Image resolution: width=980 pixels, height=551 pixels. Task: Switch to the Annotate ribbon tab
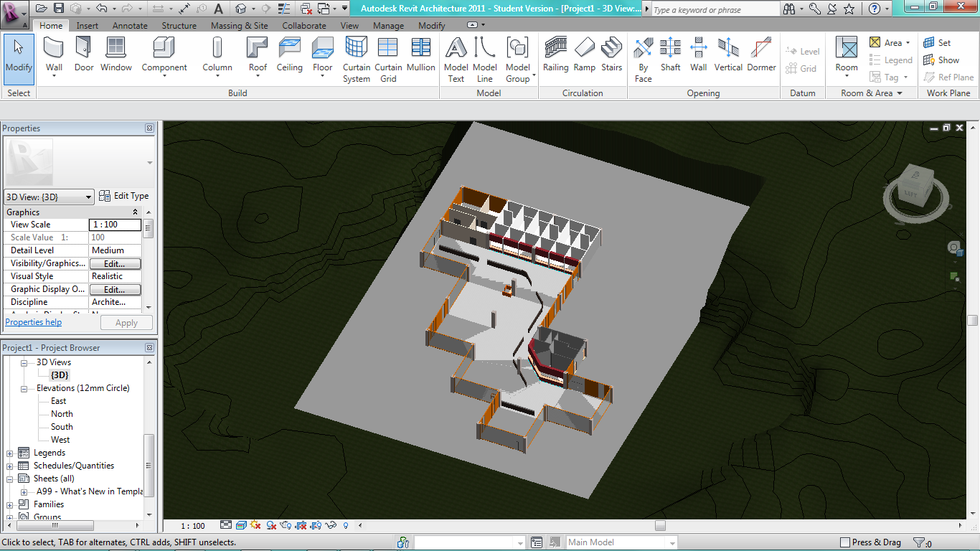tap(129, 26)
